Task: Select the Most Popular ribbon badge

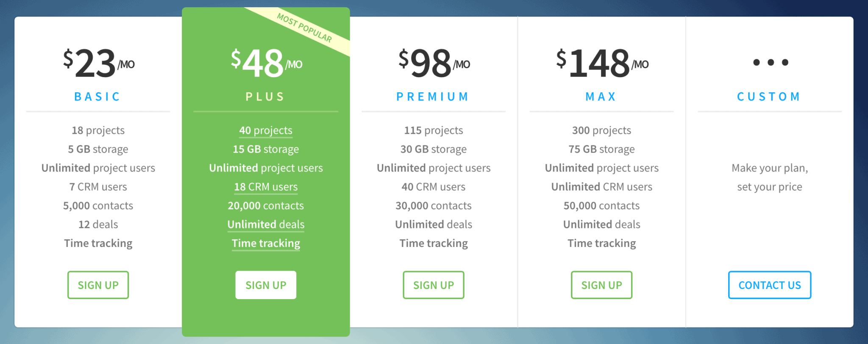Action: pyautogui.click(x=304, y=28)
